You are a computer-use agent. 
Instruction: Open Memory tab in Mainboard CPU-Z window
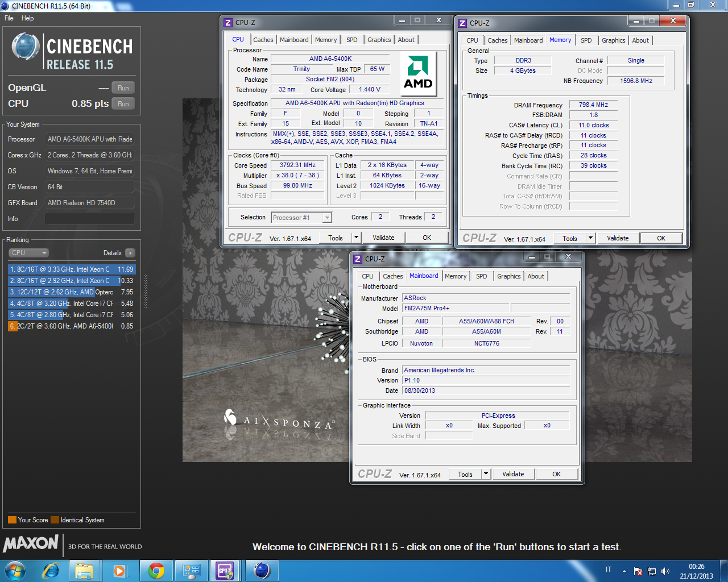pyautogui.click(x=456, y=276)
